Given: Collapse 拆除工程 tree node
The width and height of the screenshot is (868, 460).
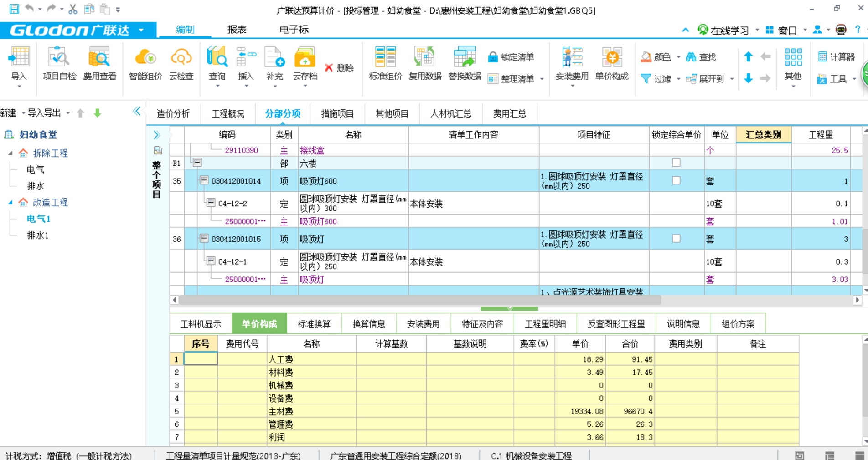Looking at the screenshot, I should pos(10,153).
